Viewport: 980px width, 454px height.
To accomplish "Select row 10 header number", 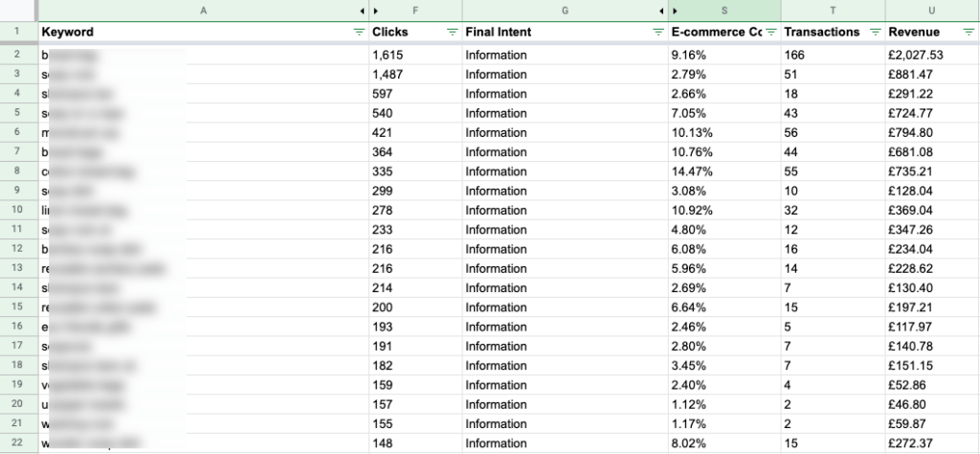I will [18, 210].
